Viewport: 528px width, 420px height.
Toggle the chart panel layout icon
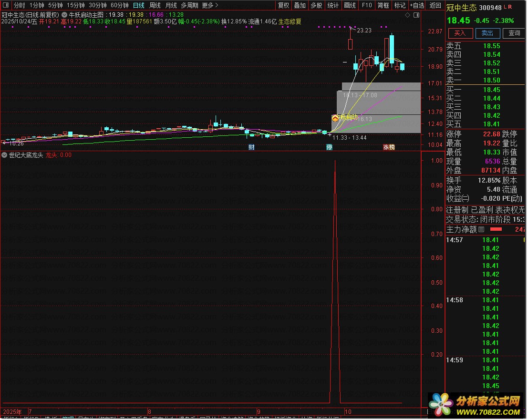(416, 15)
